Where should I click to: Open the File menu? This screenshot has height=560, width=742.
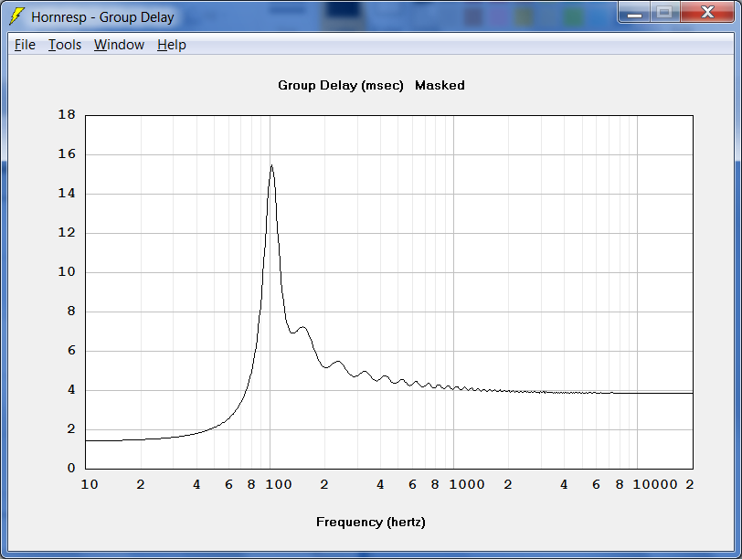coord(25,45)
